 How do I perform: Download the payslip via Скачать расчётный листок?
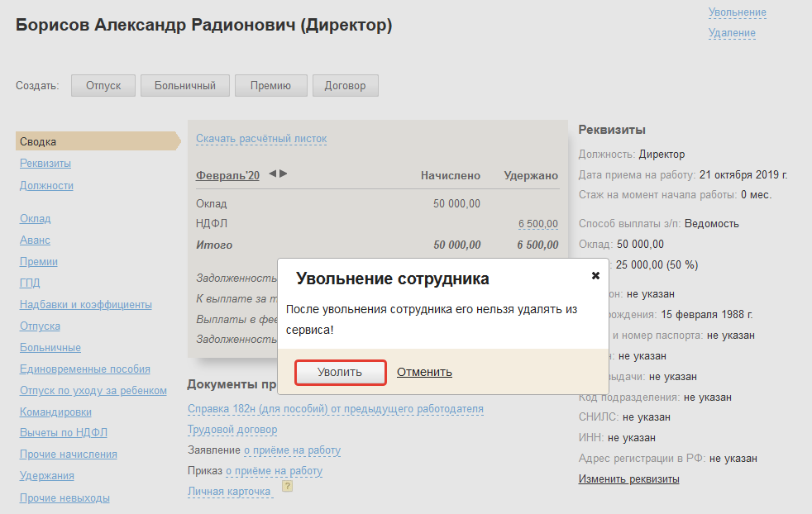pyautogui.click(x=261, y=139)
